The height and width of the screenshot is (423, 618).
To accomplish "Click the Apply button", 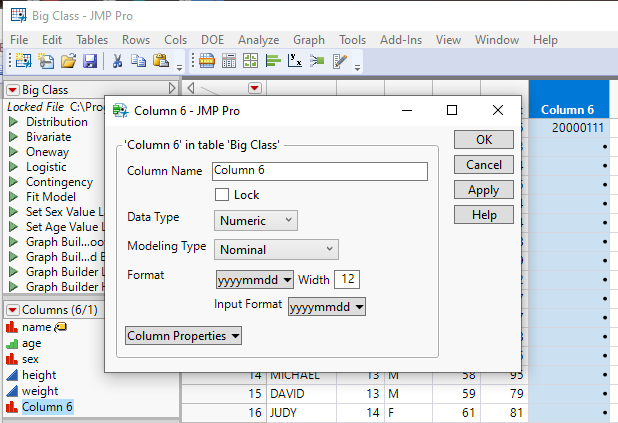I will click(484, 190).
